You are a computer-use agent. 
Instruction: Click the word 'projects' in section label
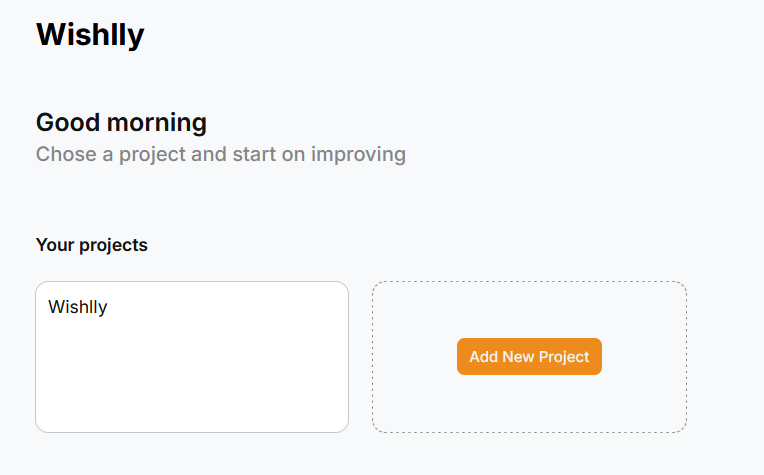113,245
